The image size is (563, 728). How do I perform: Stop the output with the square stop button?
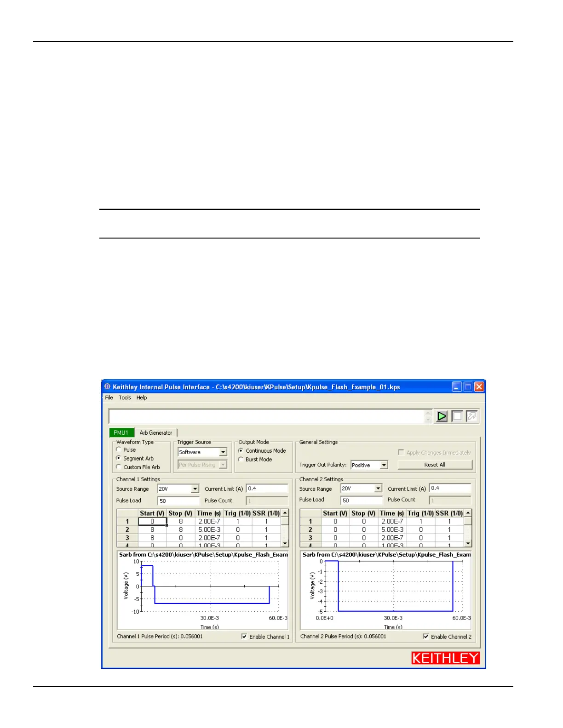click(x=457, y=416)
